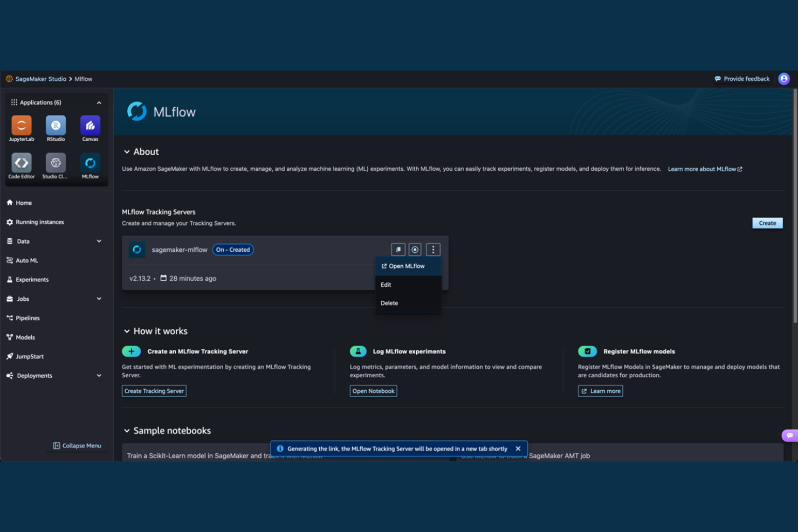The width and height of the screenshot is (798, 532).
Task: Expand the Jobs section chevron
Action: click(99, 299)
